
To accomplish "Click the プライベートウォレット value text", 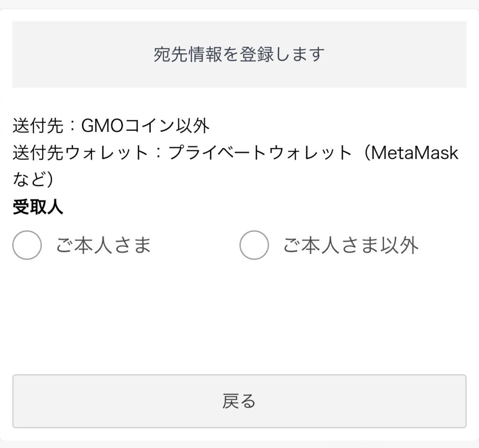I will [260, 153].
